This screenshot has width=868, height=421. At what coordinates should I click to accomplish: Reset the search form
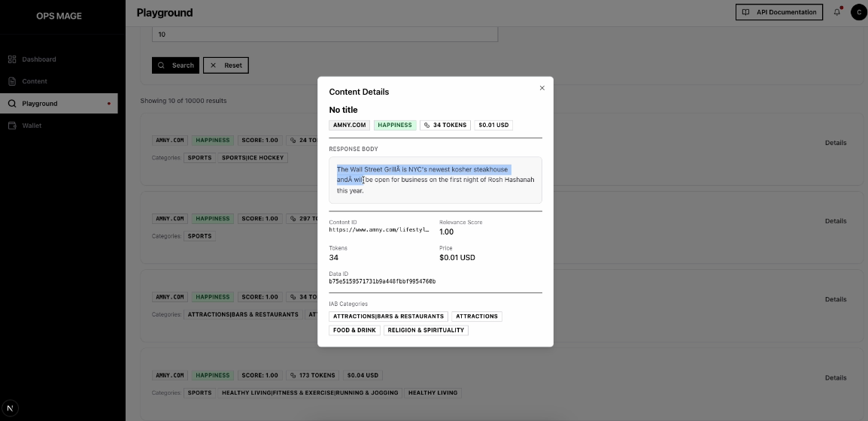226,65
